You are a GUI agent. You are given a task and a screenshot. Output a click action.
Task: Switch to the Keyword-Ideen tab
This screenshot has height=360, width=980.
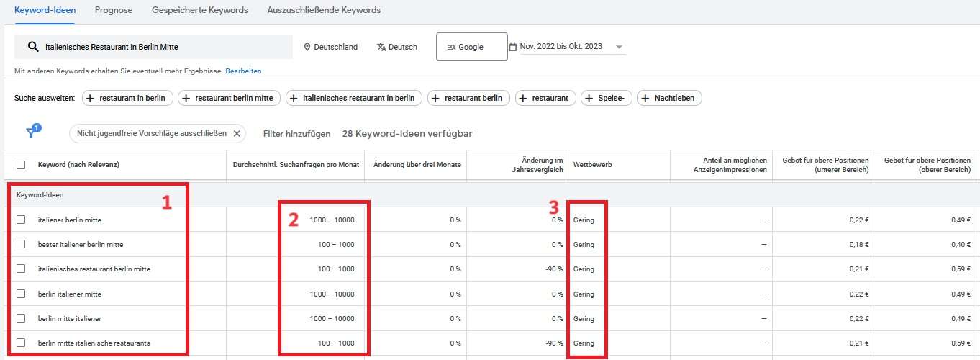click(x=45, y=10)
